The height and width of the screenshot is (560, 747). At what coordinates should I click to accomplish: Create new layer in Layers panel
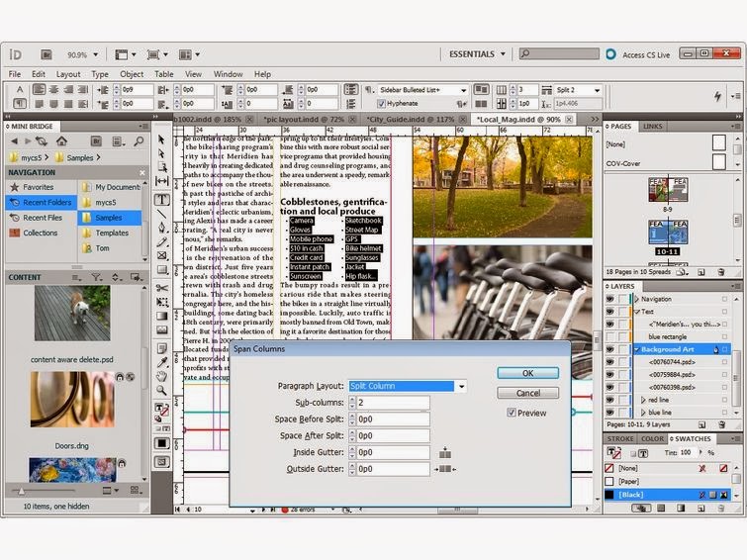click(701, 424)
